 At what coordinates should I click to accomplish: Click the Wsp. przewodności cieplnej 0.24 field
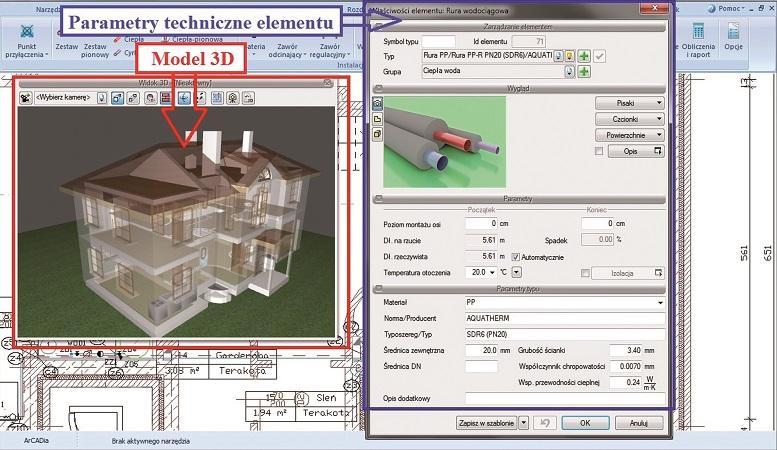coord(626,383)
